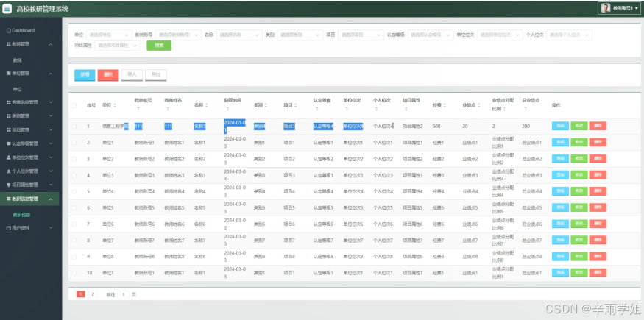
Task: Collapse the 教研信息管理 sidebar chevron
Action: coord(51,199)
